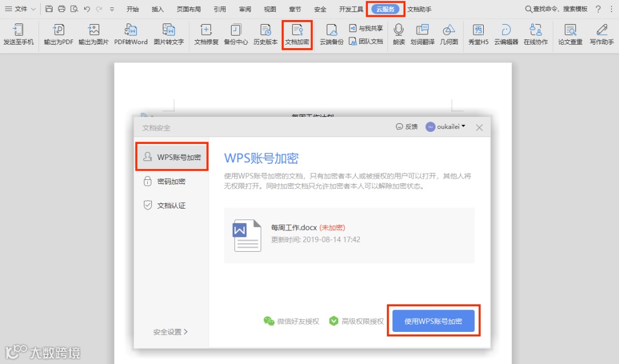This screenshot has width=619, height=364.
Task: Open 秀堂H5 tool
Action: [479, 34]
